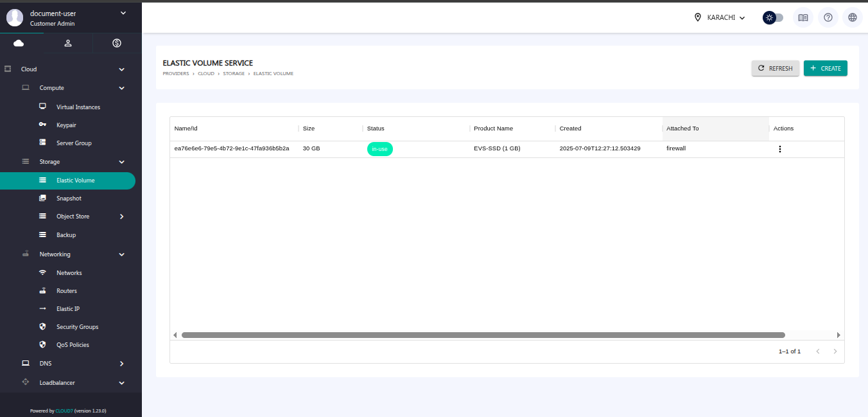Viewport: 868px width, 417px height.
Task: Click the globe language icon
Action: tap(853, 17)
